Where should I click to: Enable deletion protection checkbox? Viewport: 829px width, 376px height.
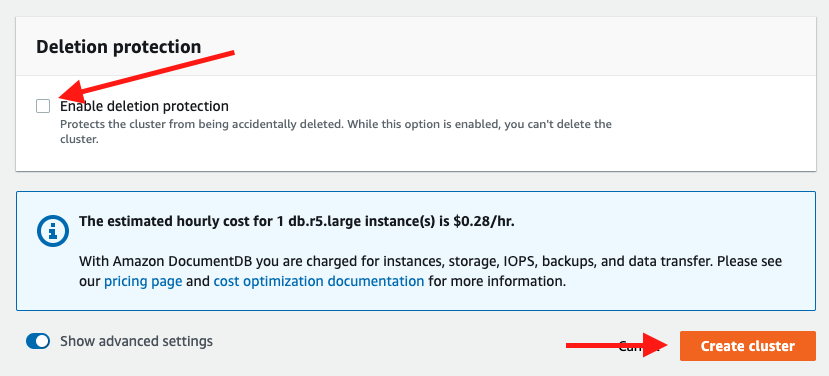(43, 106)
